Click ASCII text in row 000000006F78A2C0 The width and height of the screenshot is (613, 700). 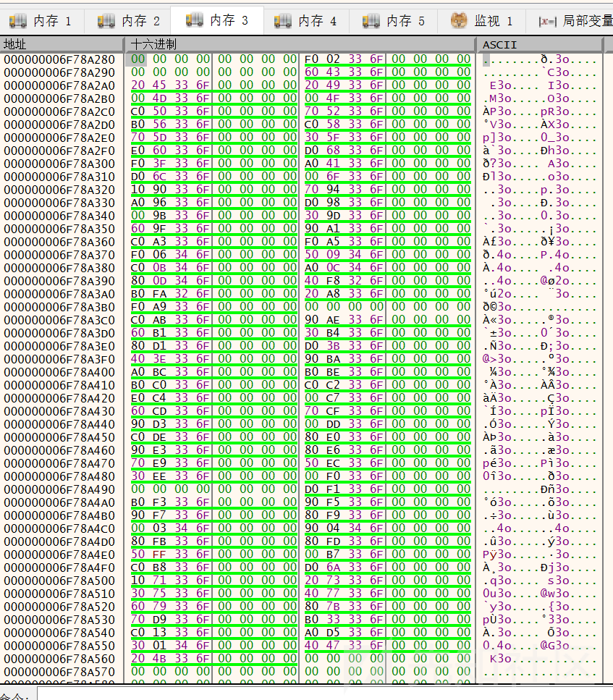pos(539,111)
